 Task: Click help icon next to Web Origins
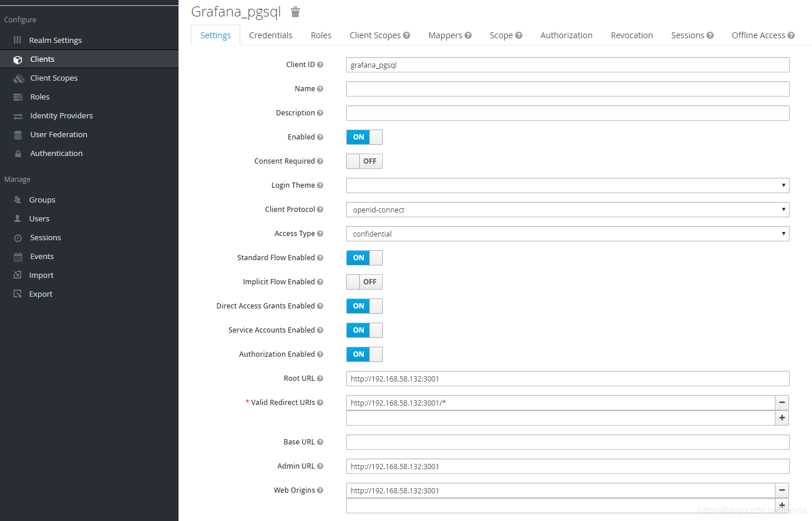point(320,490)
